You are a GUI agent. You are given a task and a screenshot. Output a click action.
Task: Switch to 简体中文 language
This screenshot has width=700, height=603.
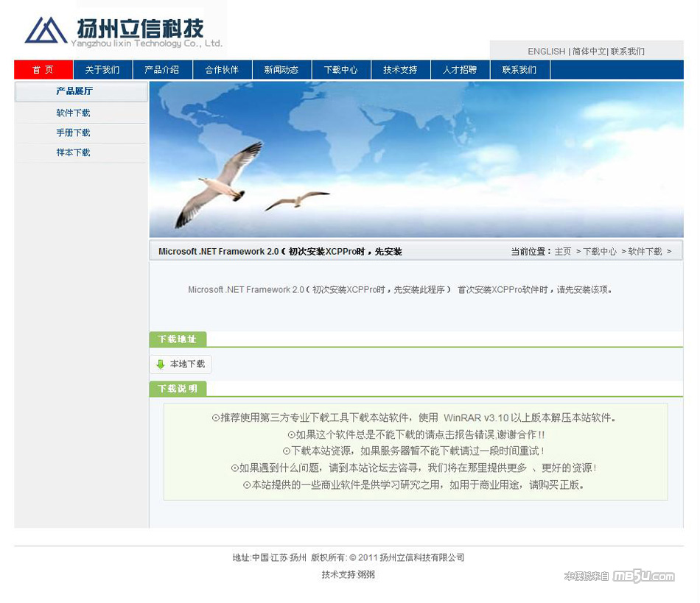point(589,52)
